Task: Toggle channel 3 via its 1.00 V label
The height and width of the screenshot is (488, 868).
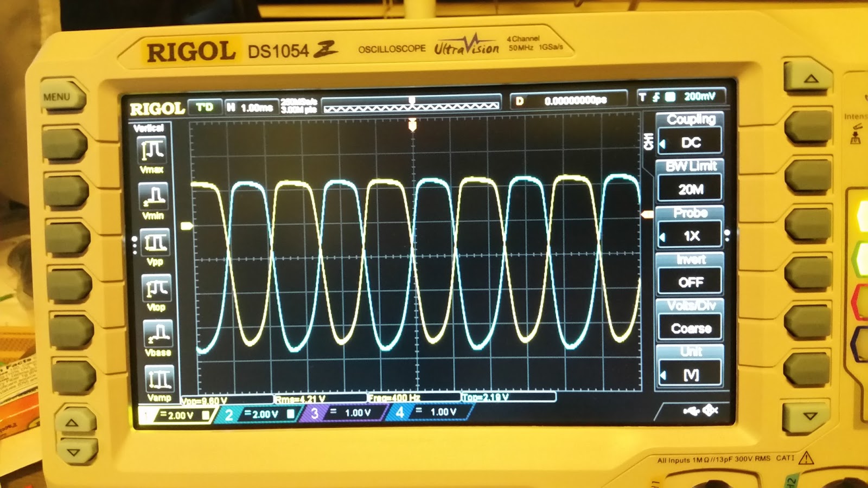Action: click(358, 413)
